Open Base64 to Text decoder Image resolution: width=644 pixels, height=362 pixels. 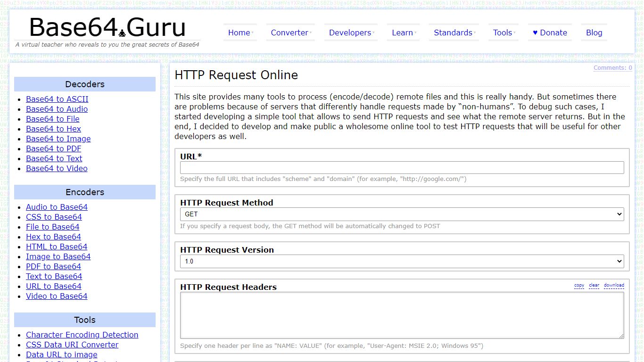coord(54,158)
